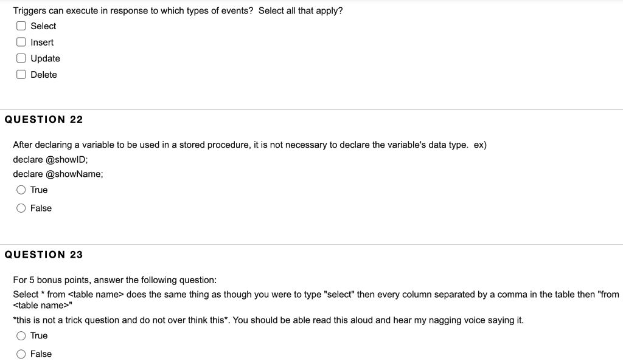Click the QUESTION 23 heading
Screen dimensions: 623x364
point(43,254)
